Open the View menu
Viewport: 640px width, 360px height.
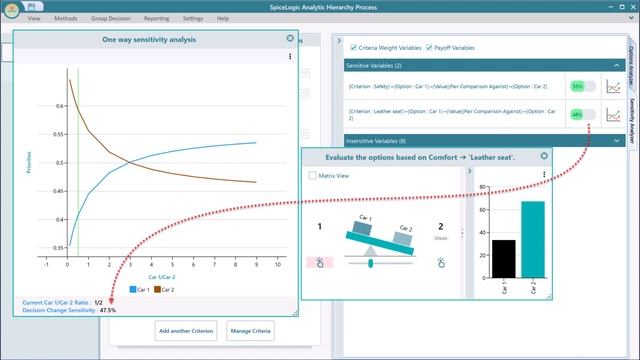(x=34, y=18)
